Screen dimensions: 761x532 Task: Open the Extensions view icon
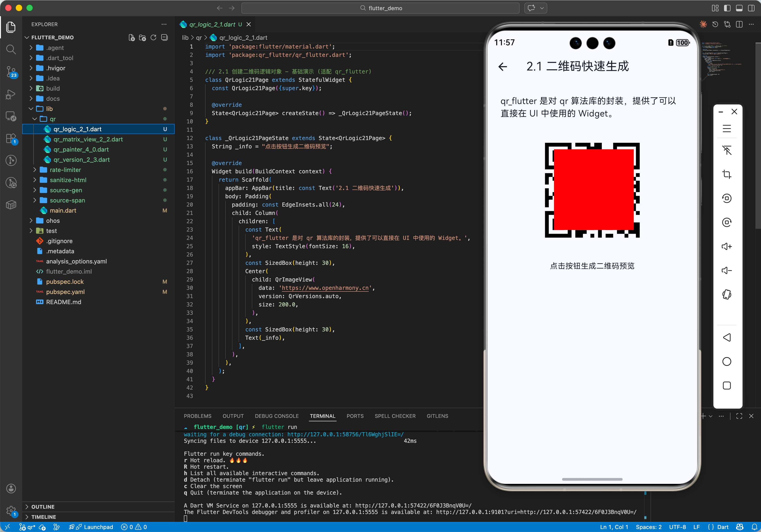11,139
